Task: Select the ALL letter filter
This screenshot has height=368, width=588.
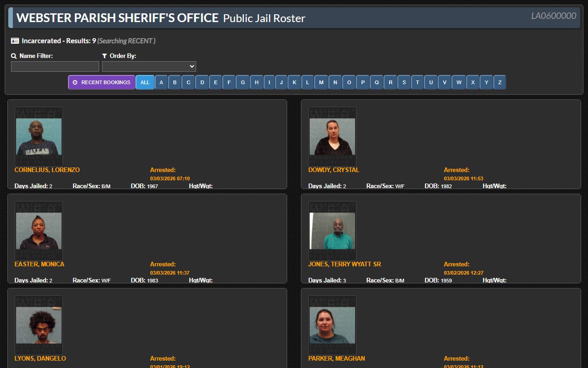Action: coord(145,82)
